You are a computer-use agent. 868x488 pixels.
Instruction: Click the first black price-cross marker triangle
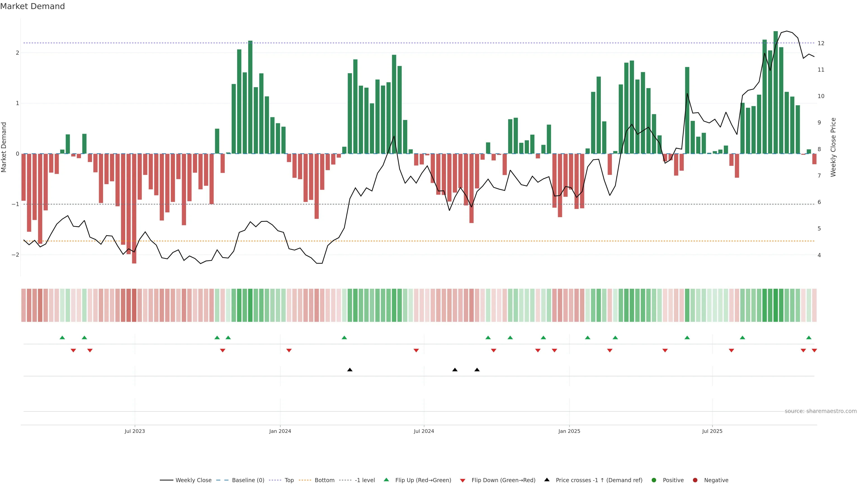350,370
